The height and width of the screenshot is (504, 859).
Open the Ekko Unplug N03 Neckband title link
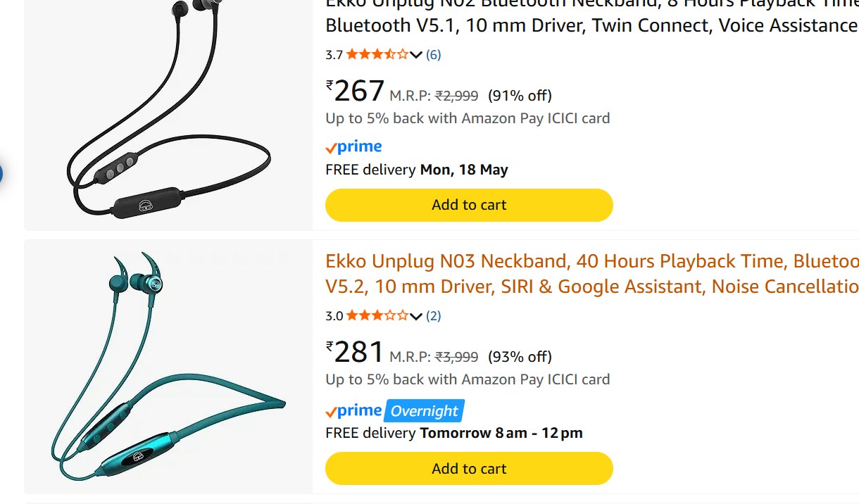click(x=592, y=274)
